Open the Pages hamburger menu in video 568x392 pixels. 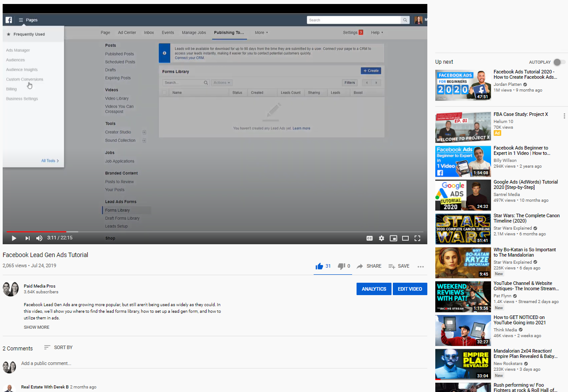[x=21, y=20]
